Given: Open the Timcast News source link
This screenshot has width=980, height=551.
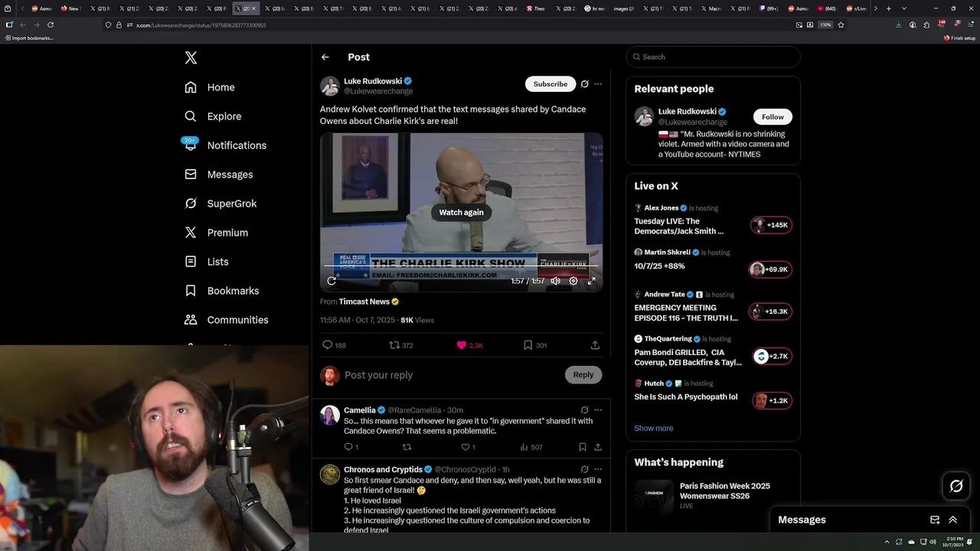Looking at the screenshot, I should [x=369, y=302].
